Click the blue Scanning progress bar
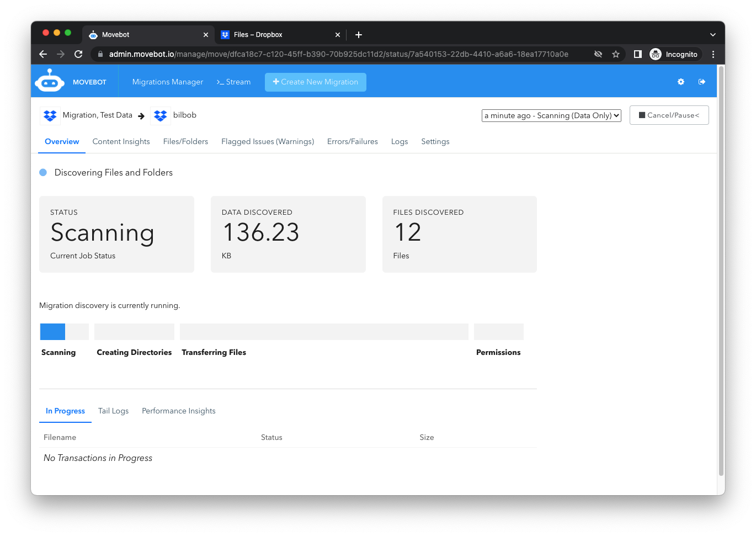The image size is (756, 536). point(53,332)
